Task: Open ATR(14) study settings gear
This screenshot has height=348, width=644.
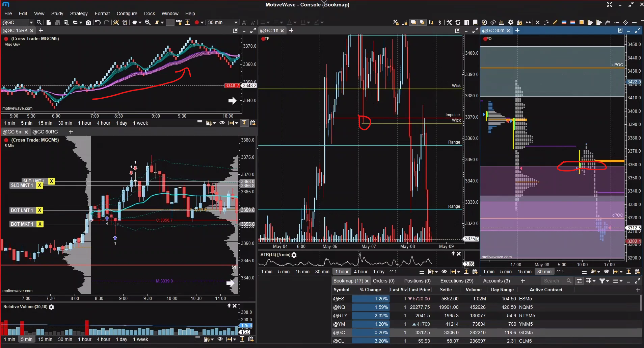Action: [294, 255]
